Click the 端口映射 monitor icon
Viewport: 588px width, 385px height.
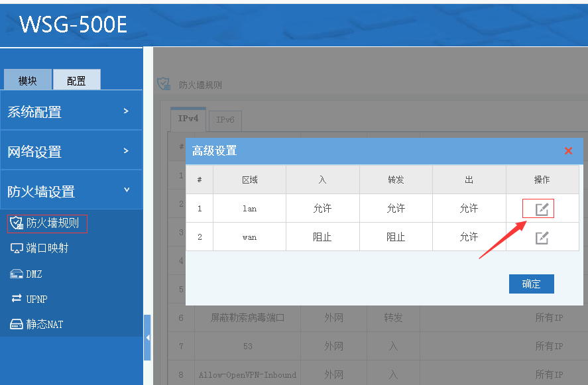[x=17, y=248]
